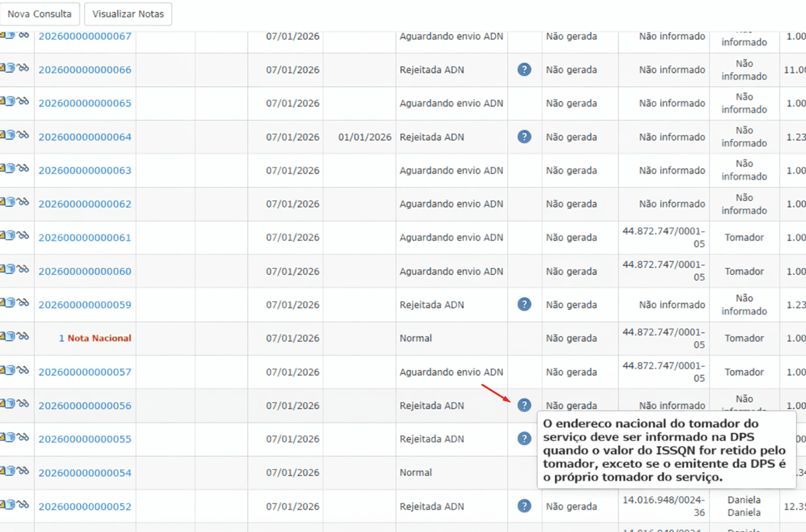This screenshot has width=806, height=532.
Task: Open the 1 Nota Nacional link
Action: [x=95, y=338]
